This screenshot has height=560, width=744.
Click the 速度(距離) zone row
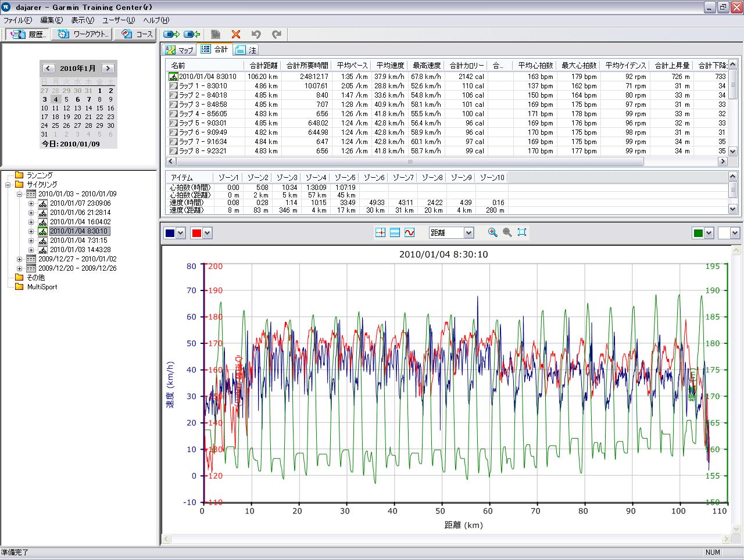pyautogui.click(x=336, y=210)
